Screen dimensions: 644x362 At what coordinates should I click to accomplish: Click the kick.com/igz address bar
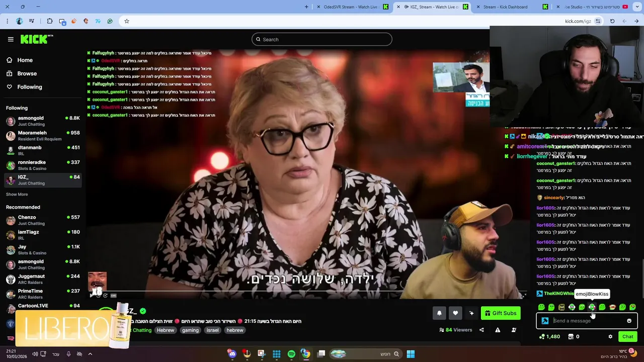point(578,21)
